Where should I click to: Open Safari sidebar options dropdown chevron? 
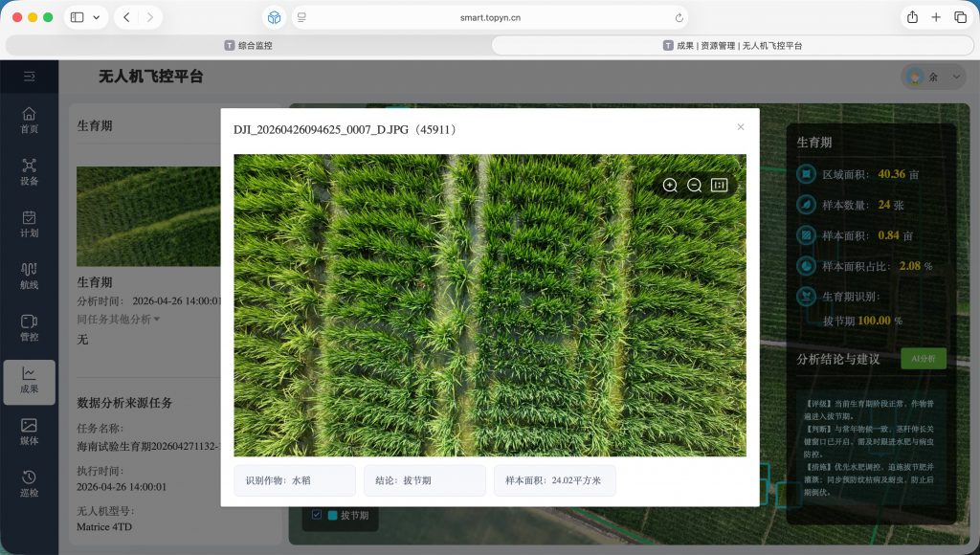pyautogui.click(x=97, y=17)
